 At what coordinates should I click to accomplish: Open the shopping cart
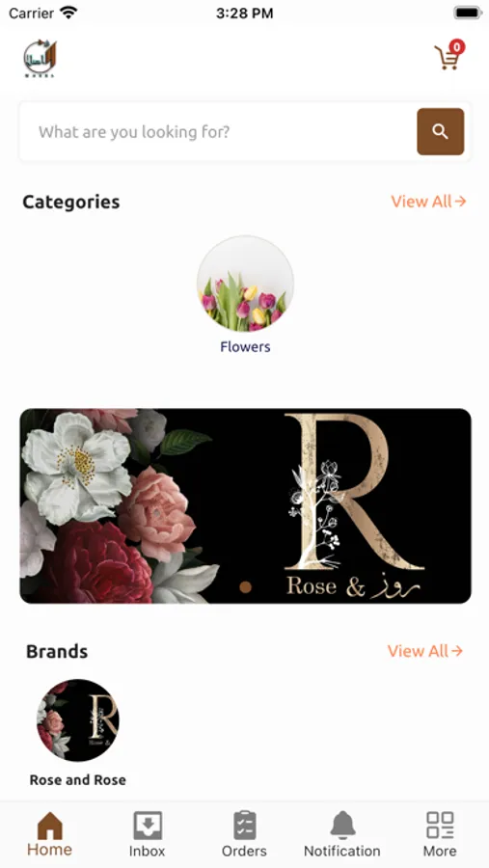[x=448, y=57]
